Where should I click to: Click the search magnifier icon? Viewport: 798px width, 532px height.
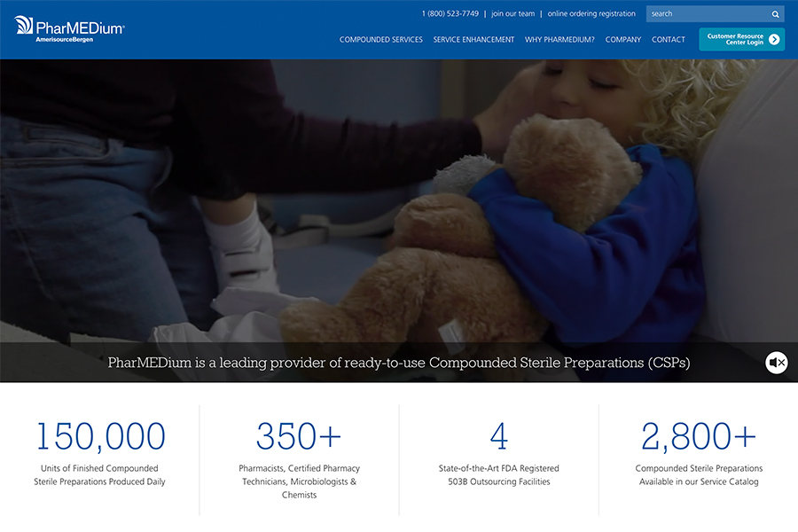tap(775, 14)
